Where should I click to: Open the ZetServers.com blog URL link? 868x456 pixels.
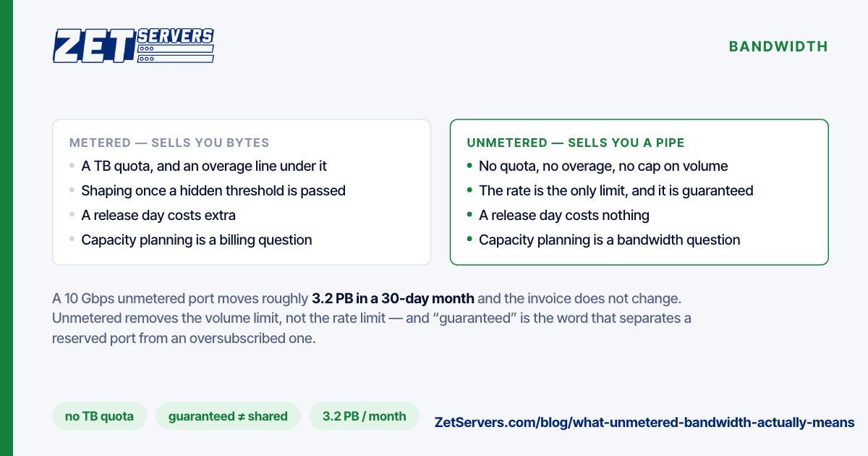pyautogui.click(x=644, y=422)
